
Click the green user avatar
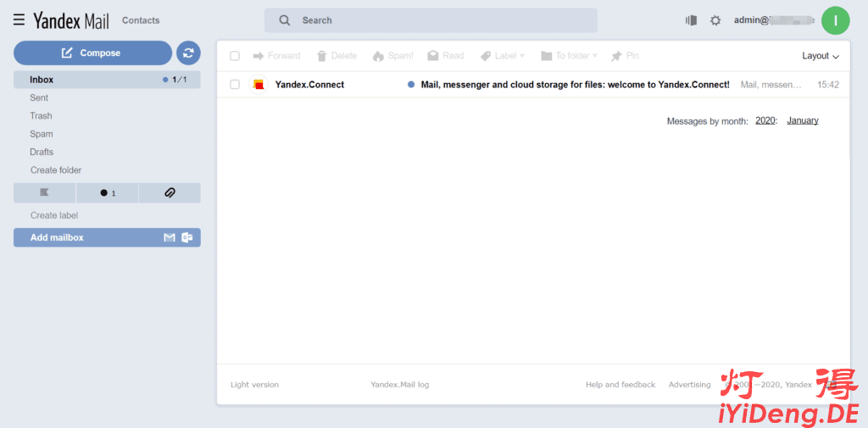835,20
